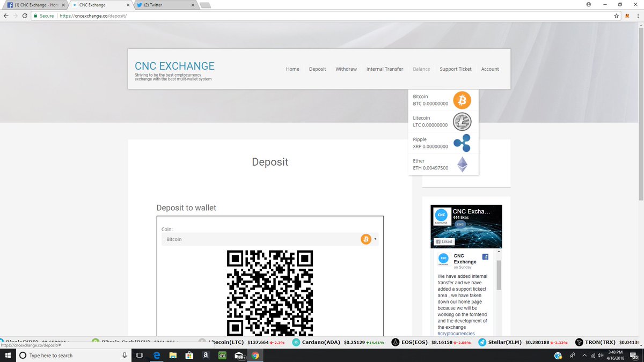This screenshot has width=644, height=362.
Task: Launch Microsoft Edge from the taskbar
Action: 157,356
